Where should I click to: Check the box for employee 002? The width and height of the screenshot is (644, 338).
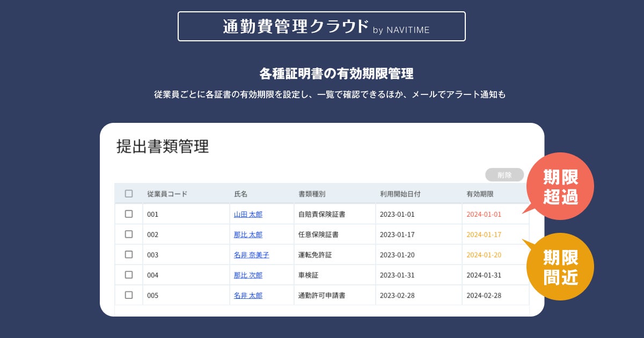pos(129,234)
